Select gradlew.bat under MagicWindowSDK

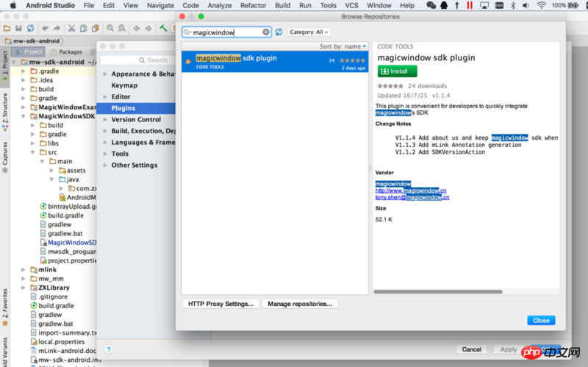[61, 233]
